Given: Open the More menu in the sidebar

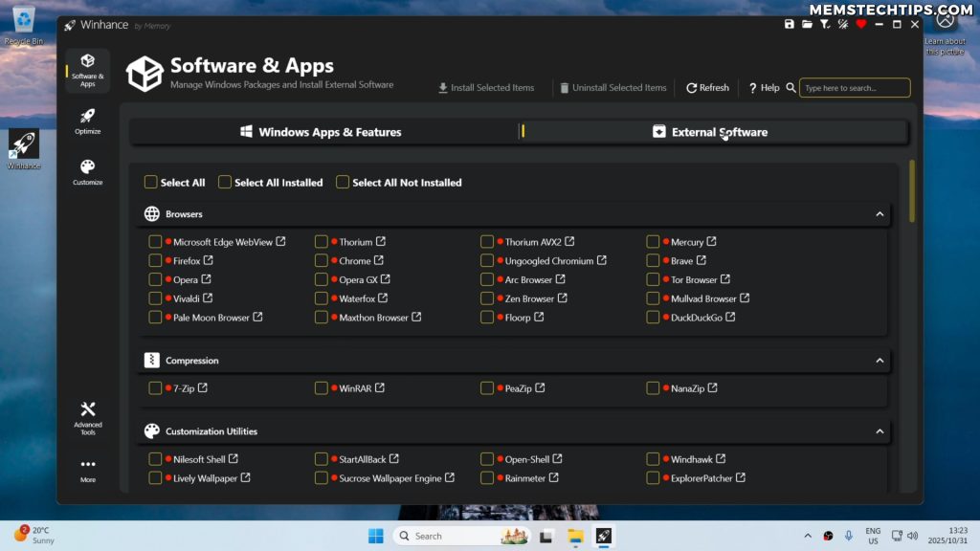Looking at the screenshot, I should pos(87,470).
